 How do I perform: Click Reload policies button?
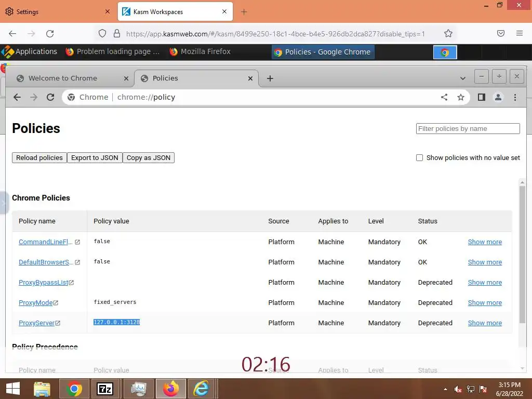39,158
